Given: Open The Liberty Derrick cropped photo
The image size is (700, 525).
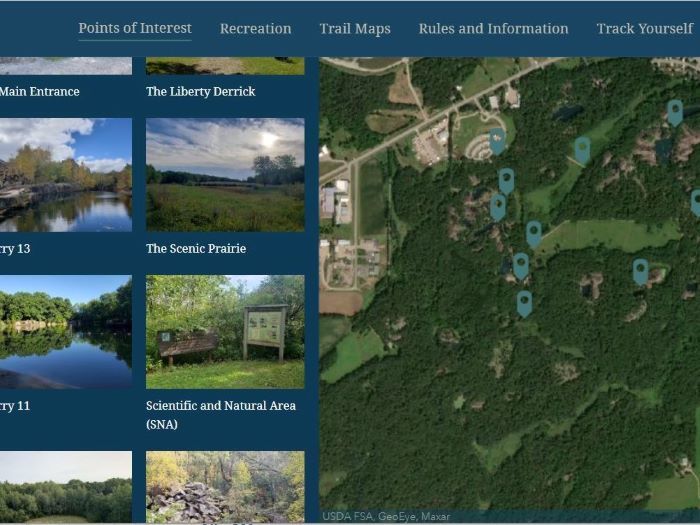Looking at the screenshot, I should pyautogui.click(x=225, y=66).
